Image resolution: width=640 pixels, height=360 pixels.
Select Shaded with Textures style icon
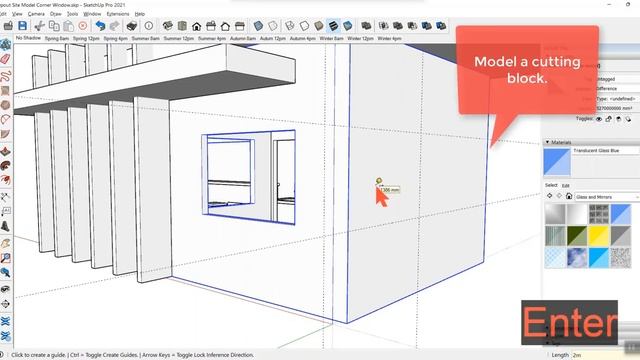click(x=333, y=26)
